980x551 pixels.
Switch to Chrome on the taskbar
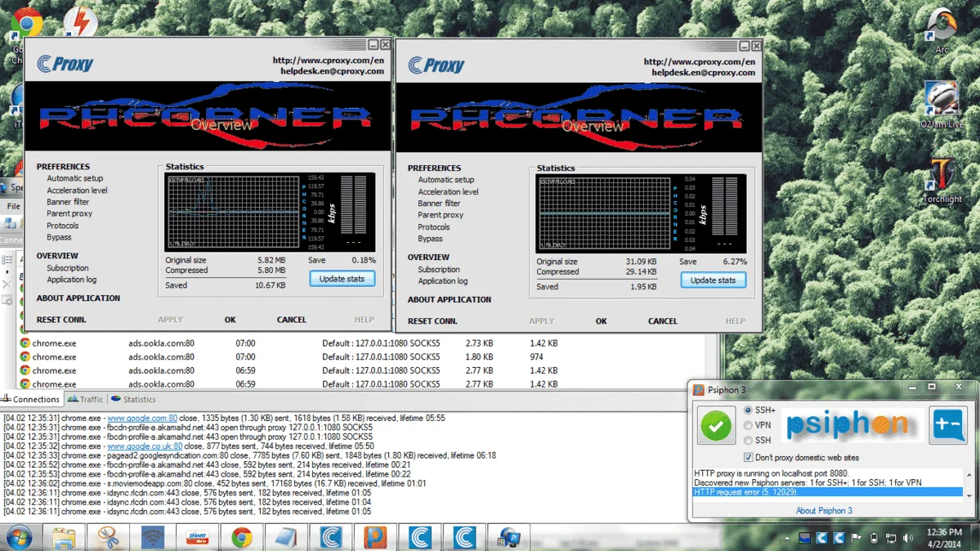(x=241, y=538)
